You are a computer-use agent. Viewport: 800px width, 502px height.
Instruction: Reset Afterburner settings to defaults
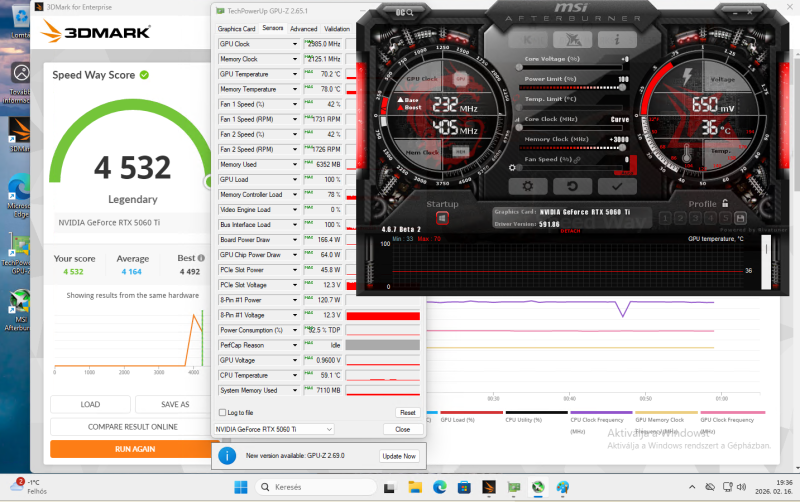(572, 186)
